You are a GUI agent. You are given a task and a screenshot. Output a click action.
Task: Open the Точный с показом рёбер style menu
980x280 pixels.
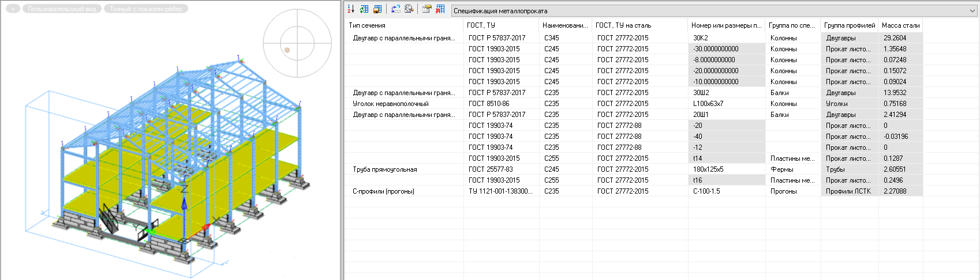click(x=146, y=9)
